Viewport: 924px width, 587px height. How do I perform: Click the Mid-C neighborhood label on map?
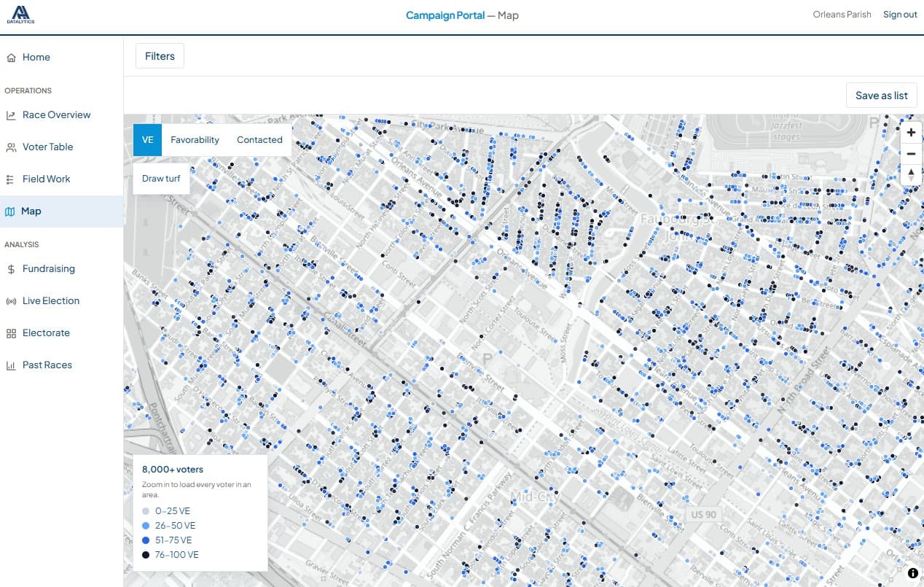point(534,498)
